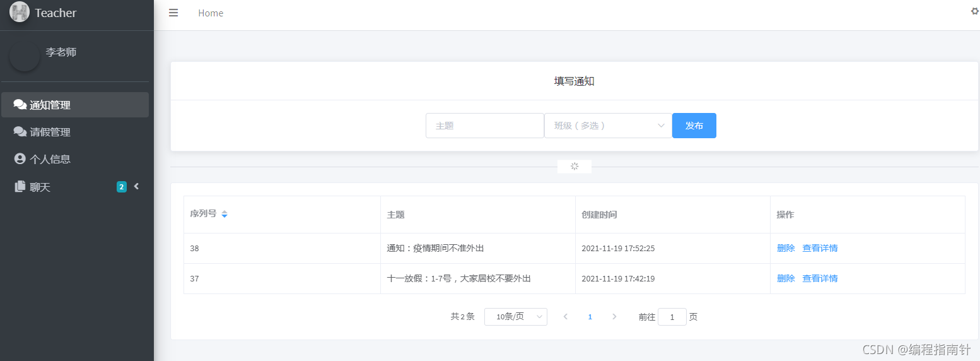Click the 聊天 badge showing 2
980x361 pixels.
(x=122, y=187)
